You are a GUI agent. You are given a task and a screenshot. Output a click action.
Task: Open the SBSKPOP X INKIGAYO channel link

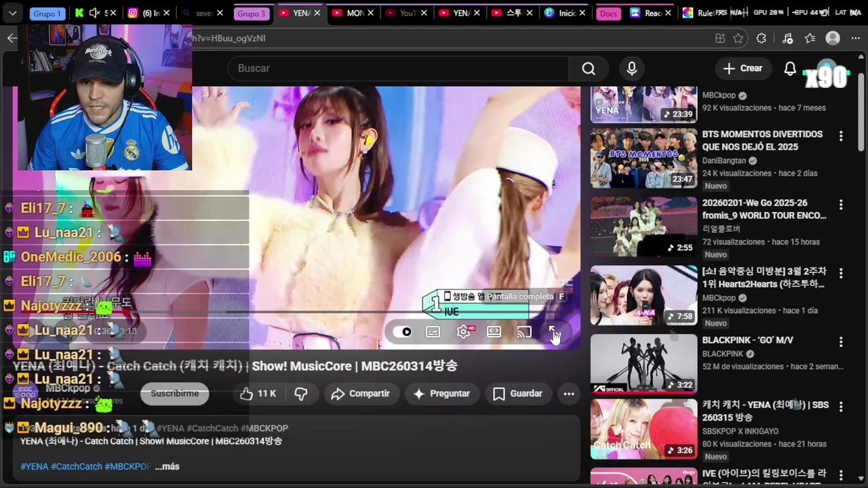coord(741,431)
